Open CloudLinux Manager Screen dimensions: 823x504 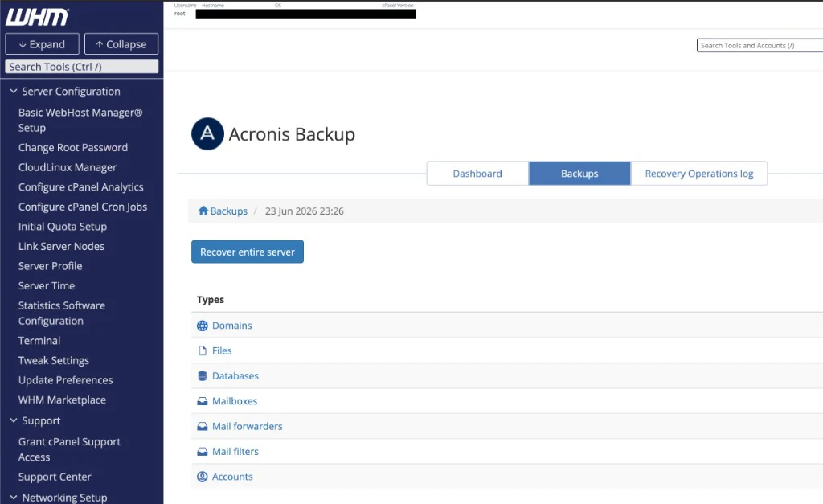[68, 167]
